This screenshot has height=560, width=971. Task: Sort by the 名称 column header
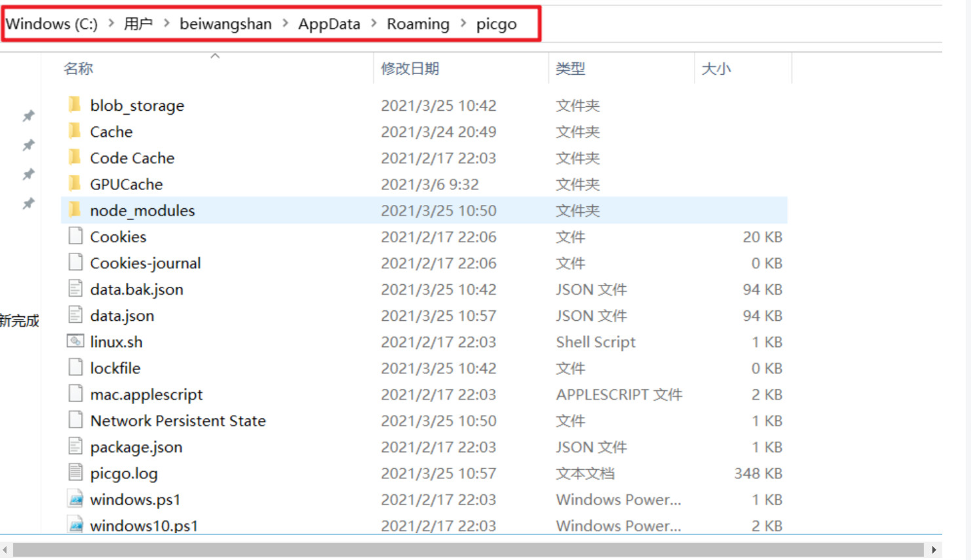[78, 68]
